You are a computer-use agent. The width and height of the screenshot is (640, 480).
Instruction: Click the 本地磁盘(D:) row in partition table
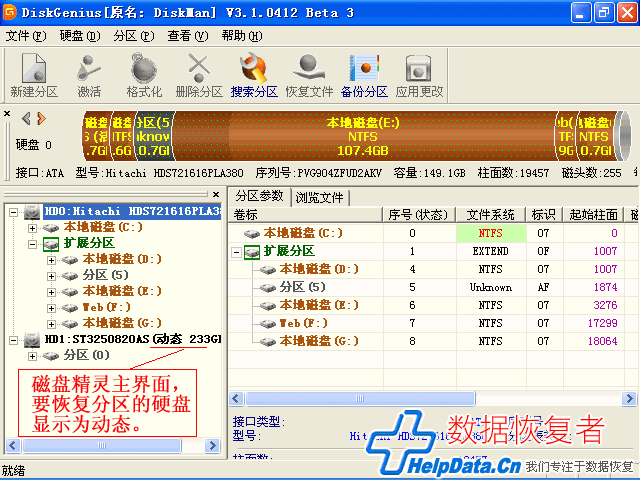(x=433, y=269)
